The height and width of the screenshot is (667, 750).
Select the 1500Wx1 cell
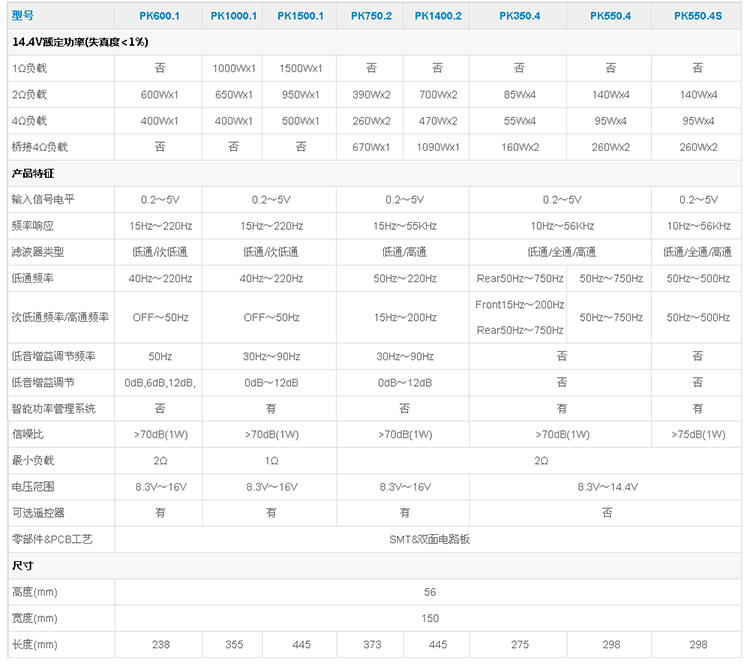[301, 68]
